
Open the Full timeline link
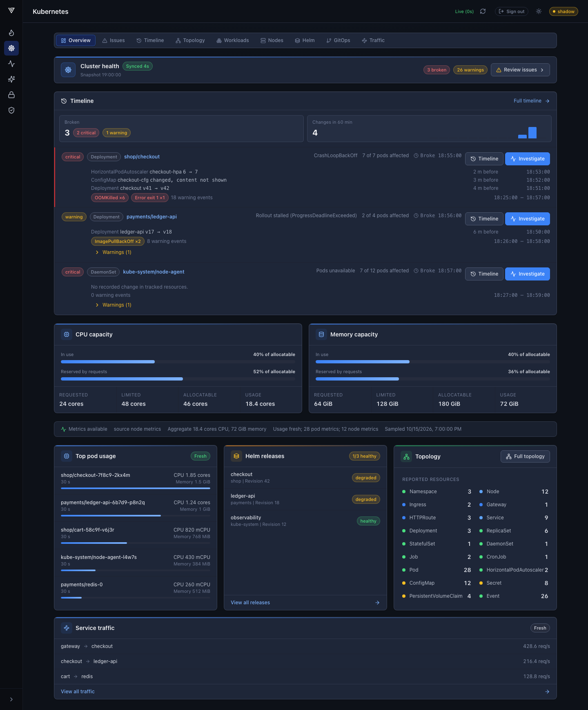coord(532,101)
